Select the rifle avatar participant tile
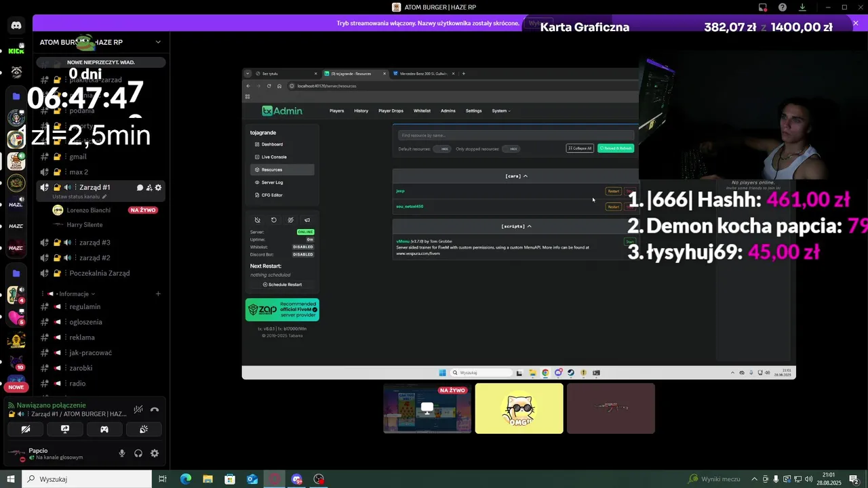 (x=611, y=408)
